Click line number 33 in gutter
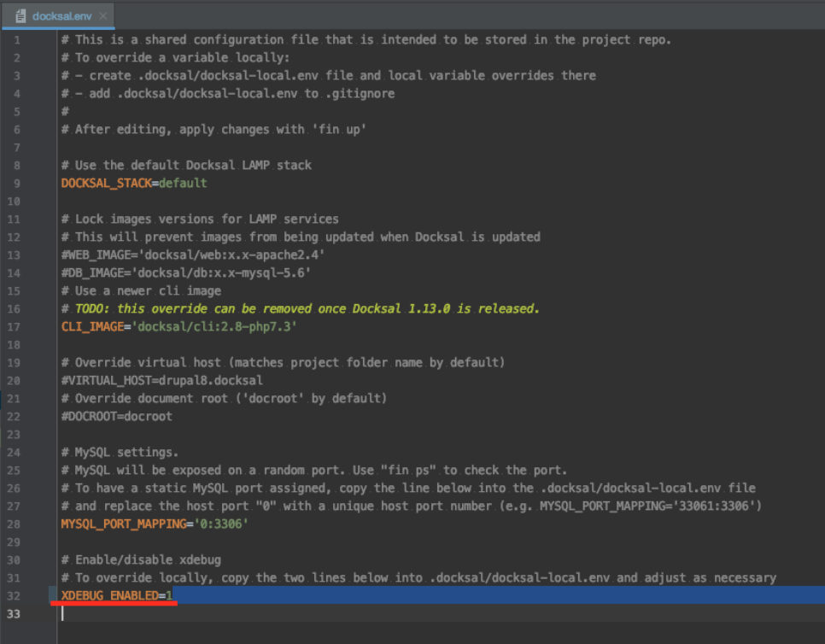 14,614
